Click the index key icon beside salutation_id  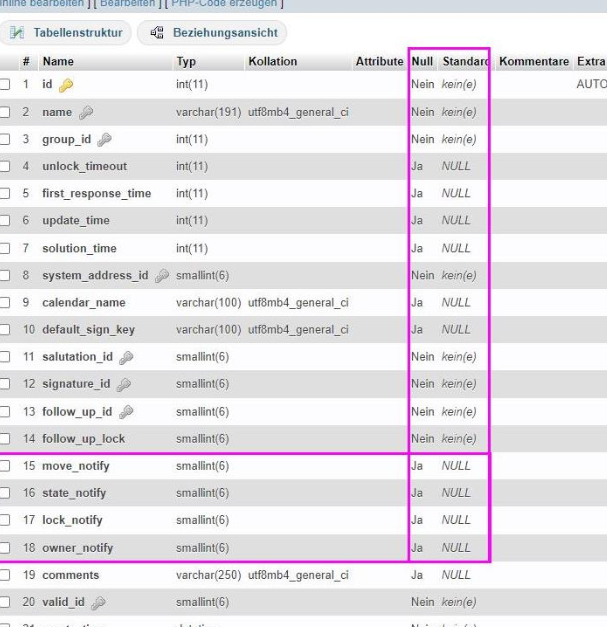click(x=123, y=357)
